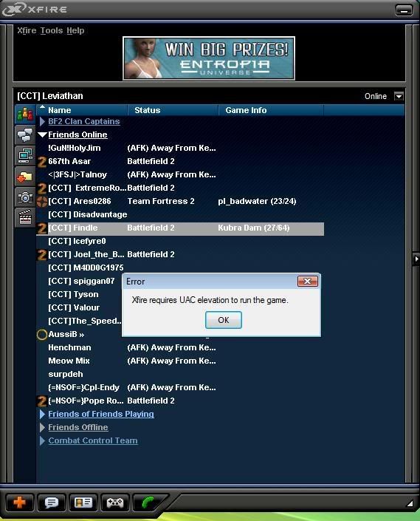The width and height of the screenshot is (420, 521).
Task: Select friend <|3FSJ|>Talnoy
Action: [78, 174]
